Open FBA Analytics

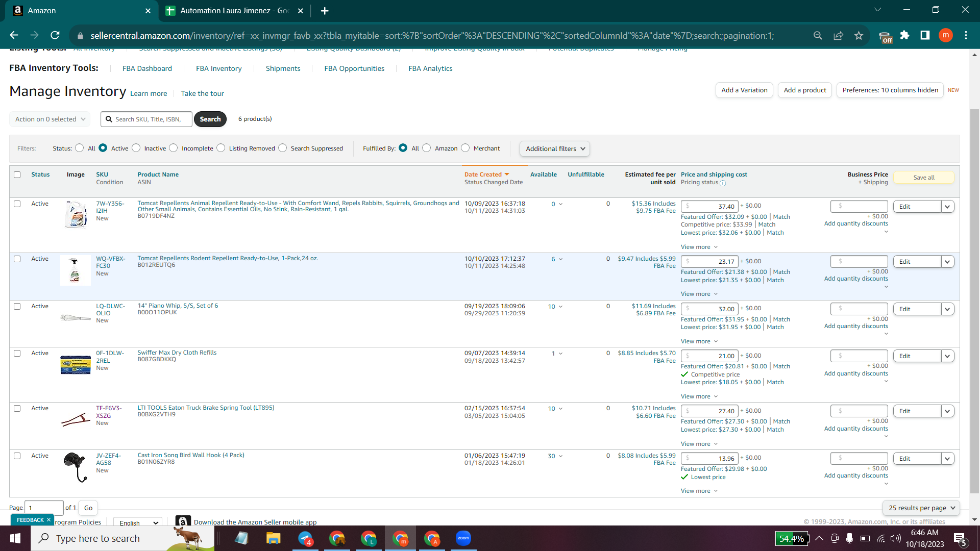[x=430, y=68]
